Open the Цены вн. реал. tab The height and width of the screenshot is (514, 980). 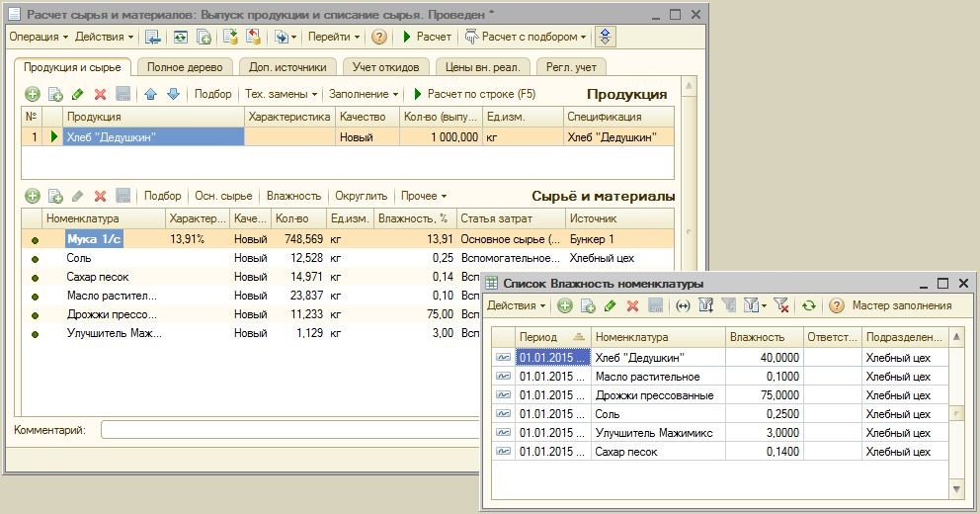point(482,67)
